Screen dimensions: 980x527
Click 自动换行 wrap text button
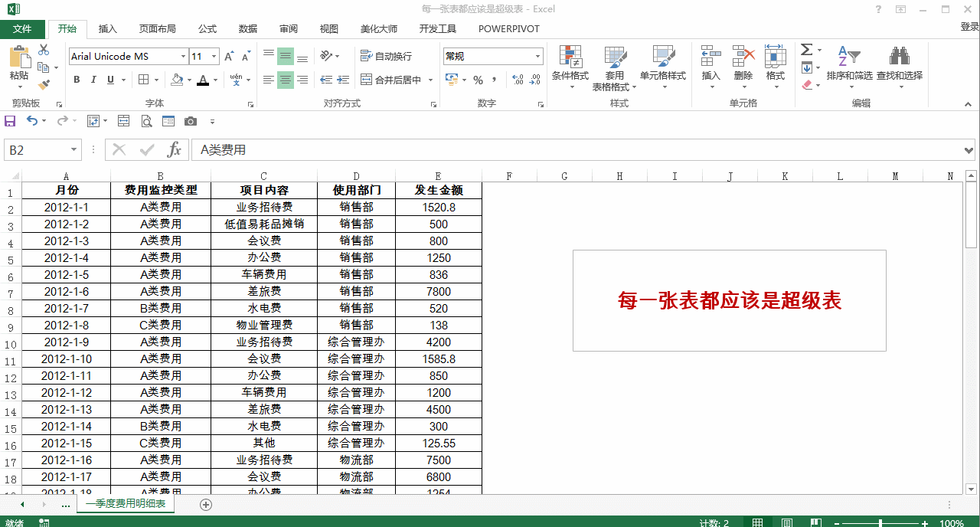[x=387, y=56]
